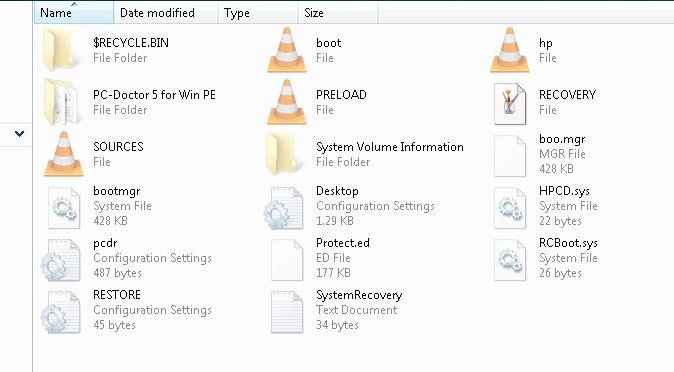Click the SOURCES name label

click(118, 147)
